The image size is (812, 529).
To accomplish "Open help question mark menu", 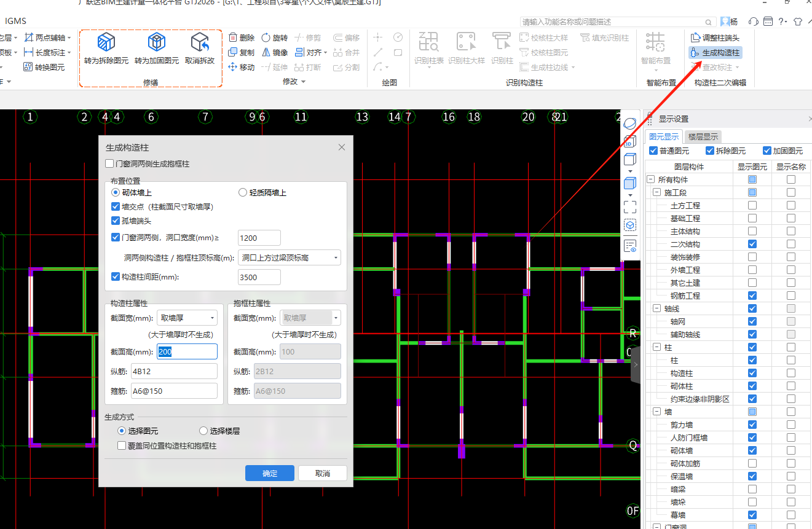I will coord(782,21).
